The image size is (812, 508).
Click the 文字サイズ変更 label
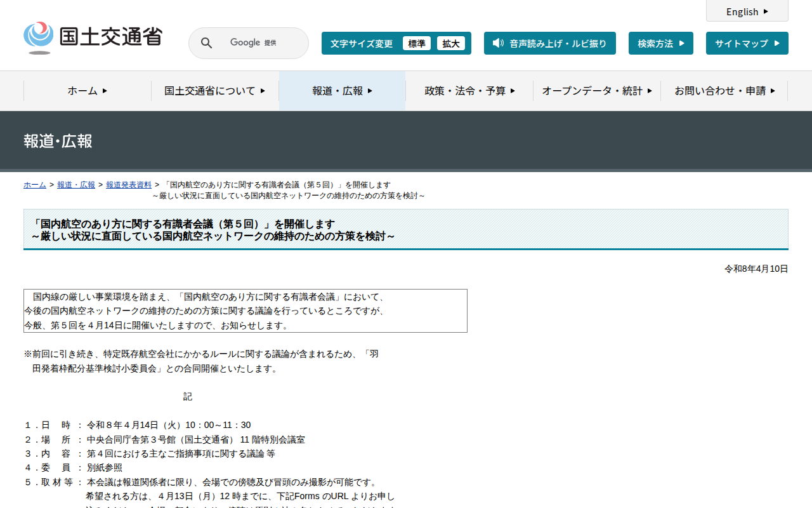(362, 43)
